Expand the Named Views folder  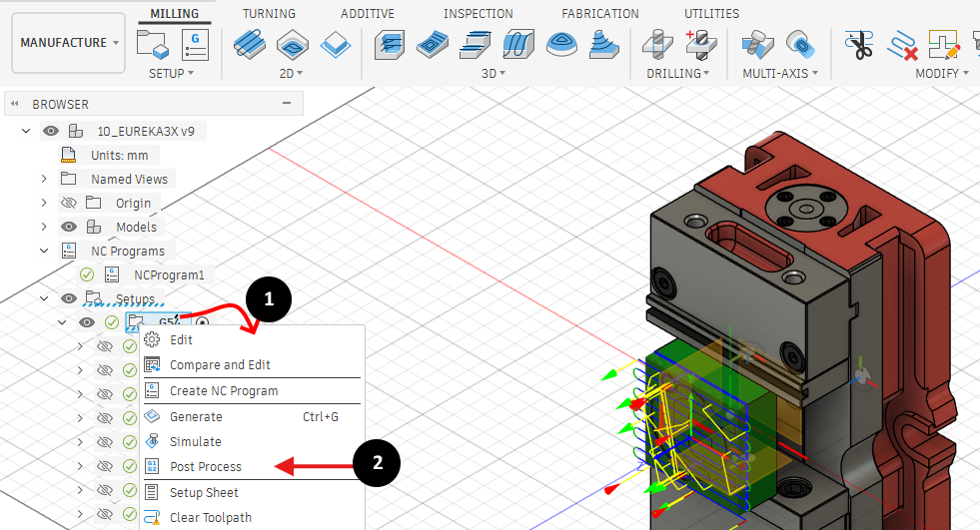click(x=44, y=180)
